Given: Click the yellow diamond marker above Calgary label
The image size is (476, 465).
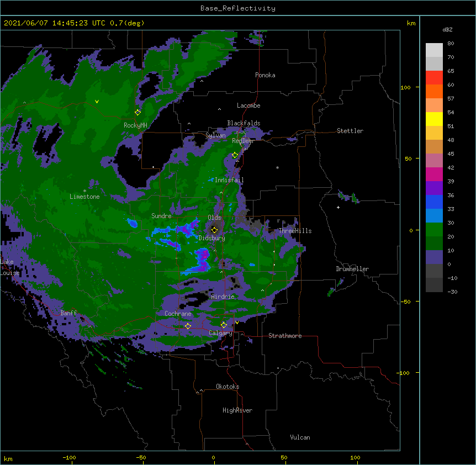Looking at the screenshot, I should [x=224, y=325].
